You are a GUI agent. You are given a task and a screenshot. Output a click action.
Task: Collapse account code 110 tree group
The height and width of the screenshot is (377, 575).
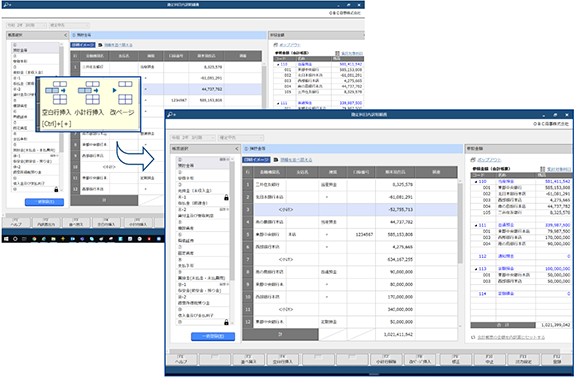(476, 182)
